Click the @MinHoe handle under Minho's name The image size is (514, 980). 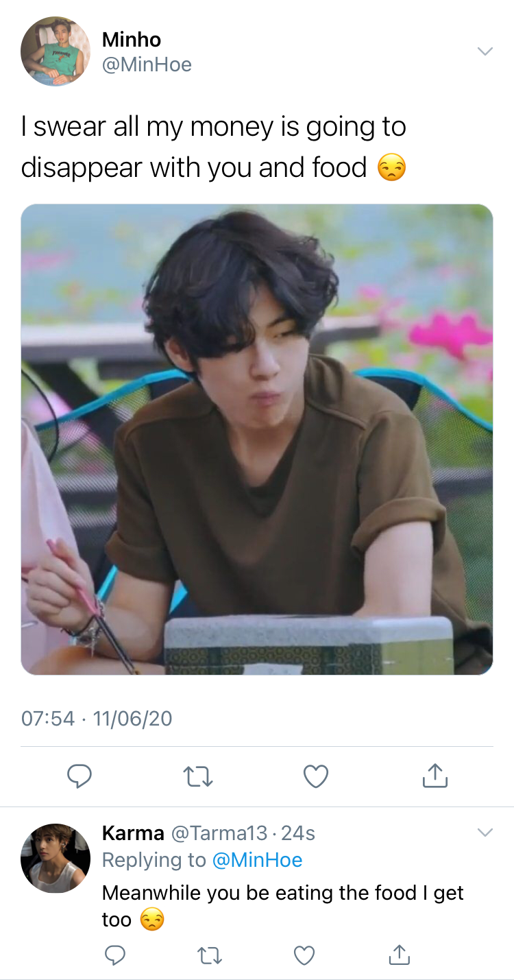(147, 65)
